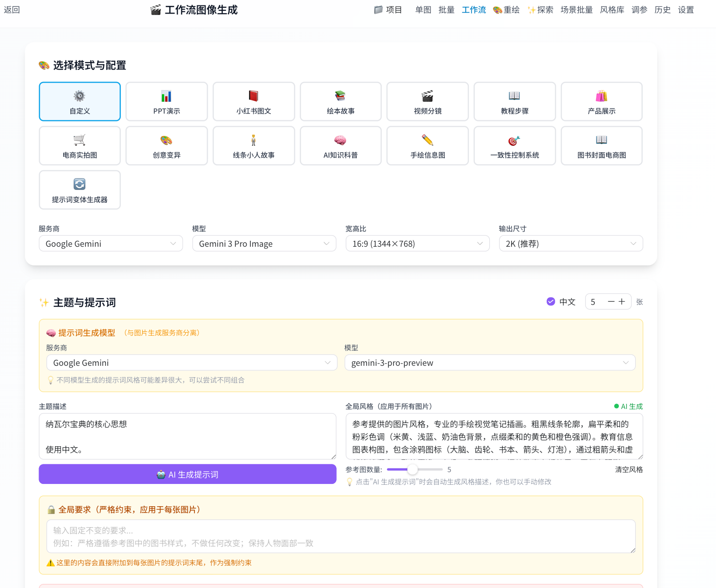Select the 手绘信息图 pencil mode

click(428, 146)
